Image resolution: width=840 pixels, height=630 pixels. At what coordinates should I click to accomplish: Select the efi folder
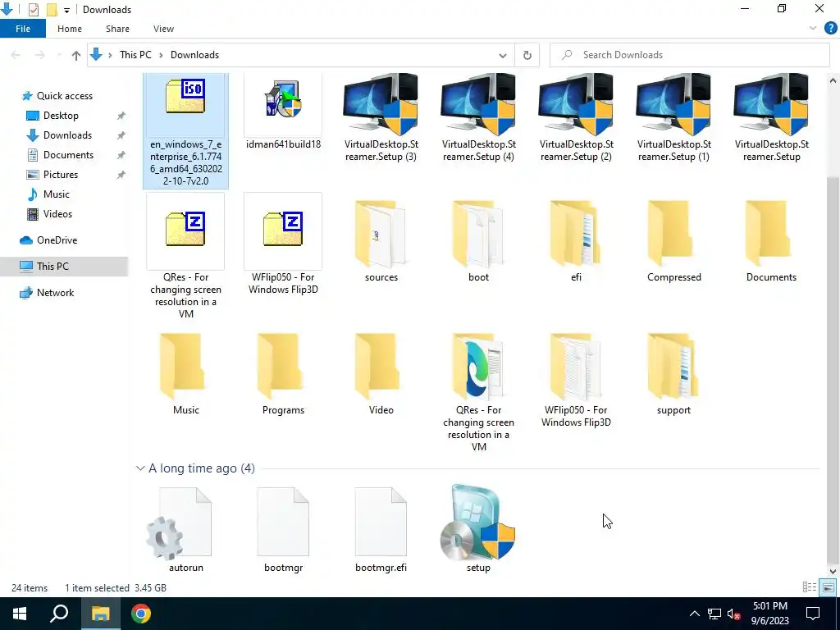point(576,241)
